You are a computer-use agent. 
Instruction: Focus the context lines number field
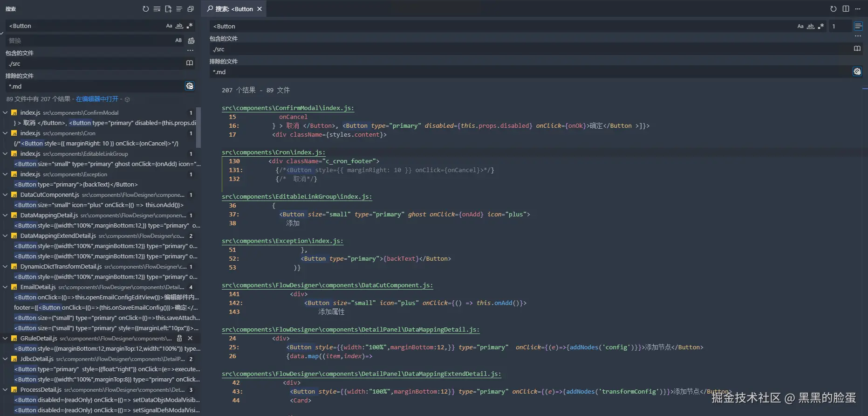coord(839,27)
